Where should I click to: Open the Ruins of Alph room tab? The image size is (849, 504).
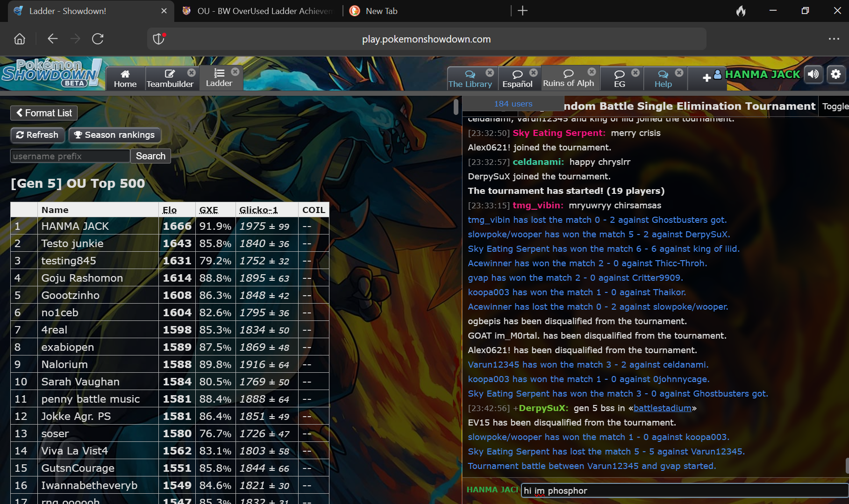pos(568,78)
